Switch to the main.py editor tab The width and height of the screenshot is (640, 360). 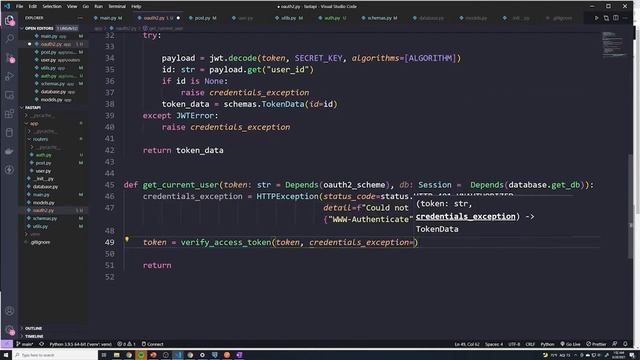108,18
